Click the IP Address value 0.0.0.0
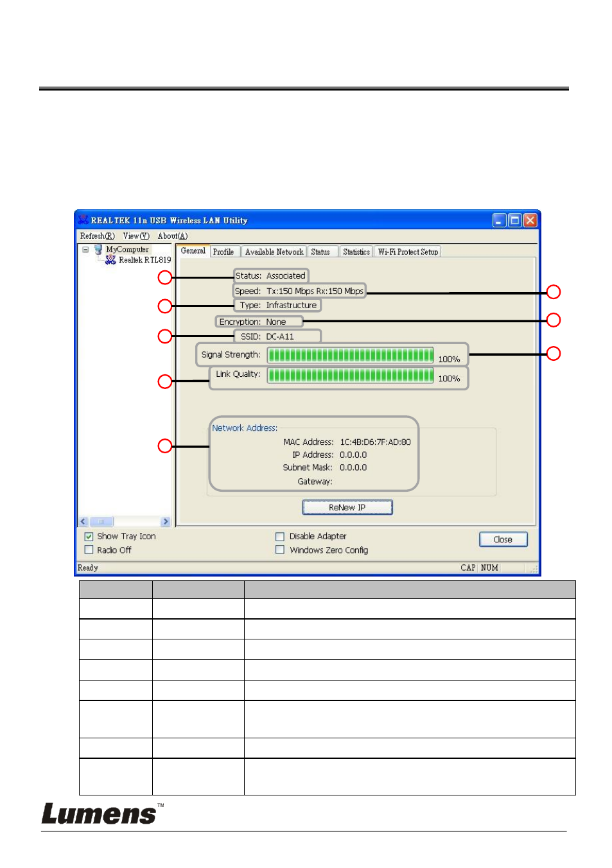612x868 pixels. tap(353, 455)
